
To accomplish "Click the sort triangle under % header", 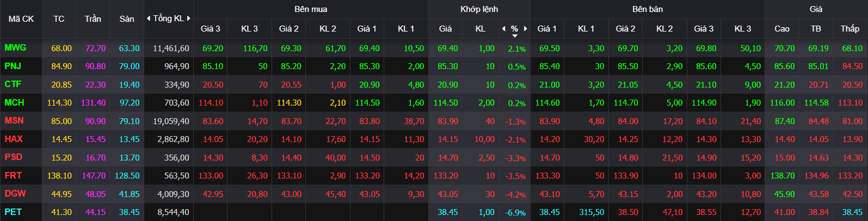I will 514,36.
